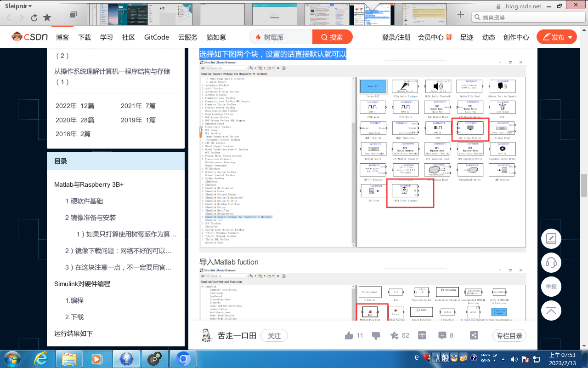This screenshot has width=588, height=368.
Task: Click the share icon in the article bar
Action: coord(475,335)
